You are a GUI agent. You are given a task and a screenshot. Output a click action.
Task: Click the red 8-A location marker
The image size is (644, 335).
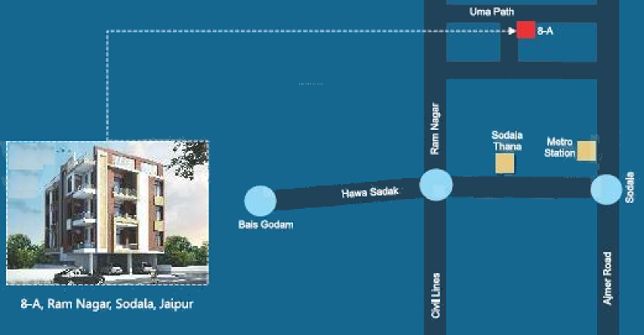pyautogui.click(x=526, y=30)
